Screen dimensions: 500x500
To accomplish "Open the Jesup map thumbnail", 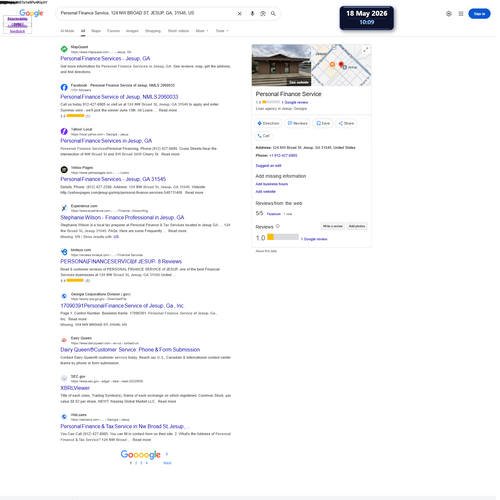I will 341,65.
